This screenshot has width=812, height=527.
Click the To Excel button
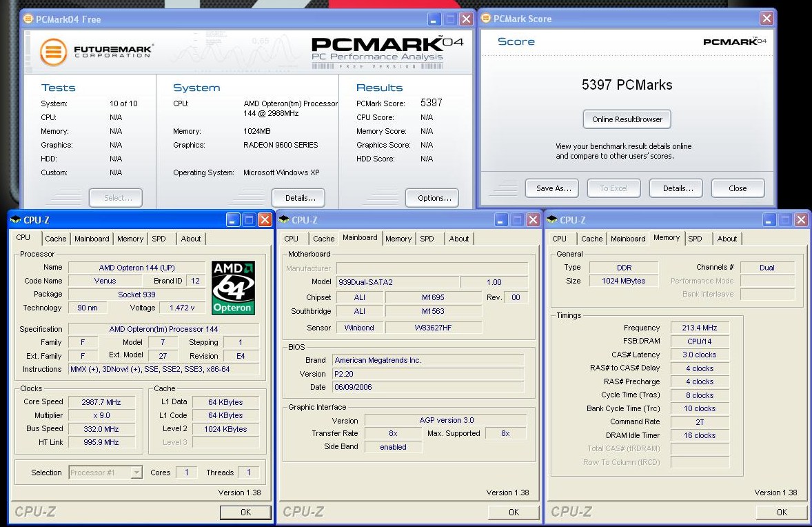tap(613, 188)
